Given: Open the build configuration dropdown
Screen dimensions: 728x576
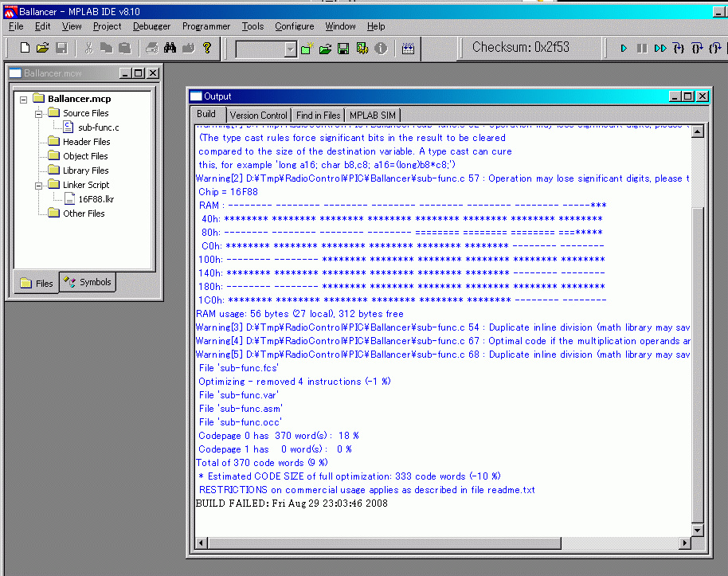Looking at the screenshot, I should pyautogui.click(x=290, y=49).
